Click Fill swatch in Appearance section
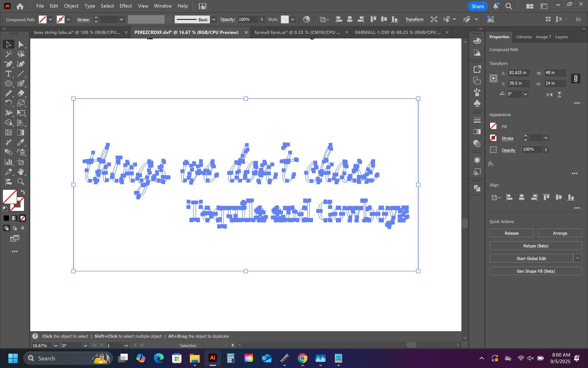Screen dimensions: 588x368 [x=493, y=127]
